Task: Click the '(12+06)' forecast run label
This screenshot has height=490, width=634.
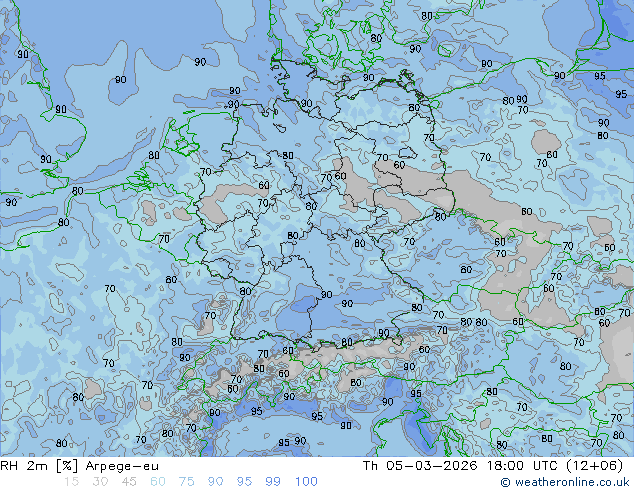Action: click(x=595, y=466)
